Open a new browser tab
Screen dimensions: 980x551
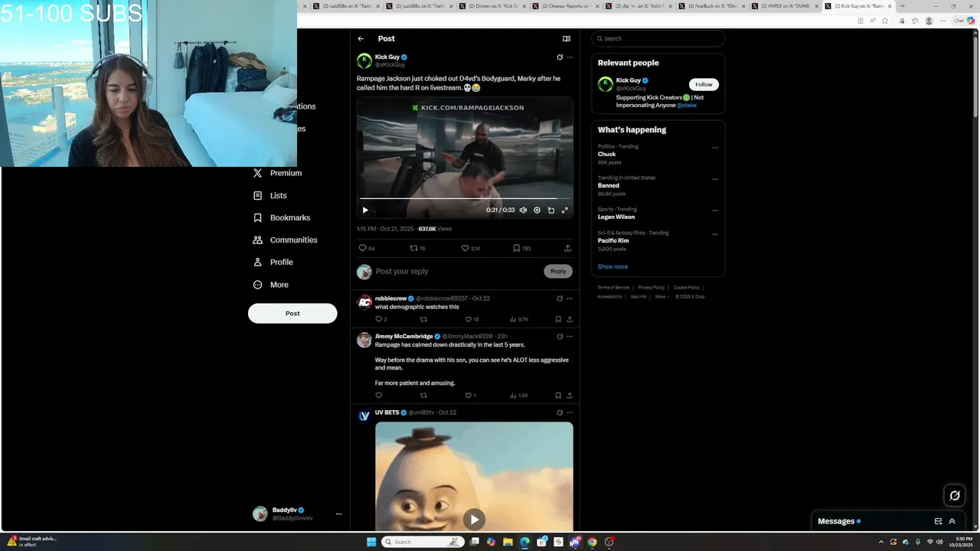tap(902, 6)
